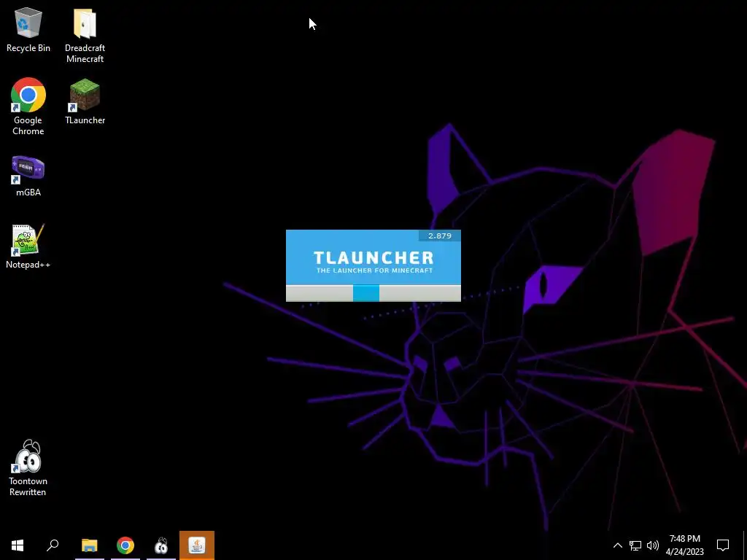Screen dimensions: 747x560
Task: Open the Recycle Bin desktop icon
Action: pos(28,30)
